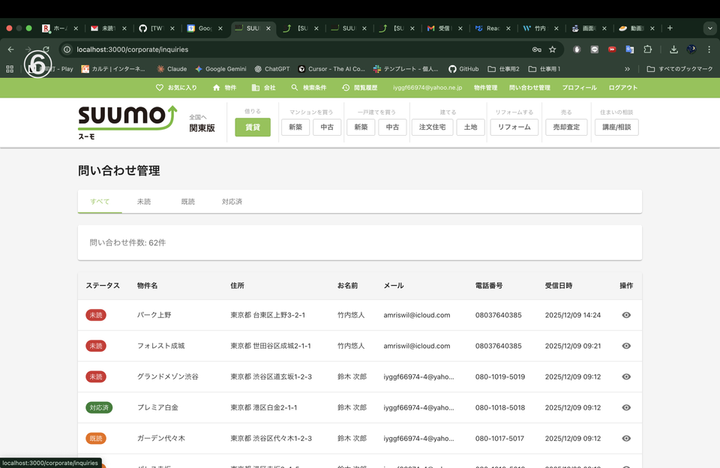Bookmark this page with star icon
This screenshot has height=468, width=720.
(x=552, y=49)
